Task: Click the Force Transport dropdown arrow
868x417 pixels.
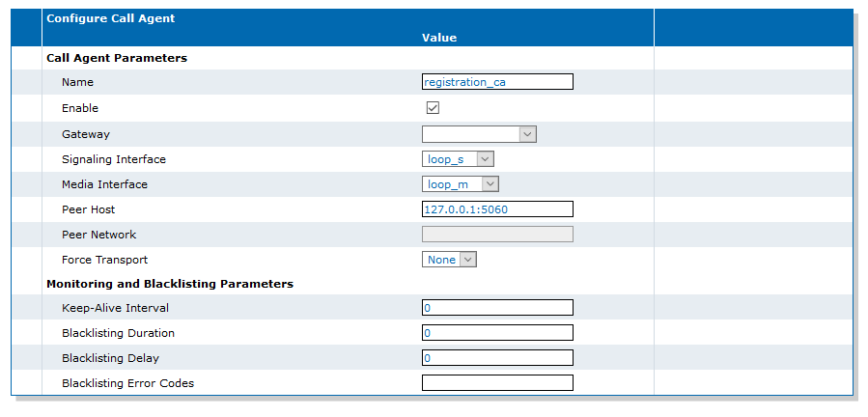Action: [467, 259]
